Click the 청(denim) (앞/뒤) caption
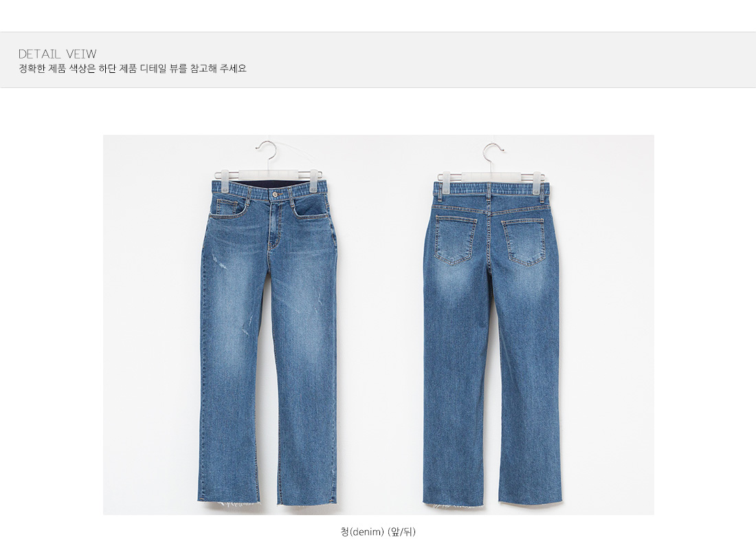 pyautogui.click(x=378, y=532)
